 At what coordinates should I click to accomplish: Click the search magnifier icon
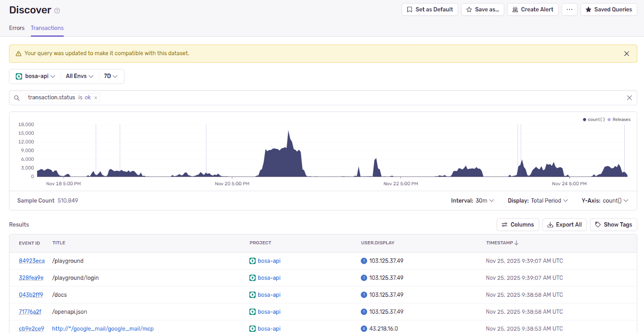point(17,98)
